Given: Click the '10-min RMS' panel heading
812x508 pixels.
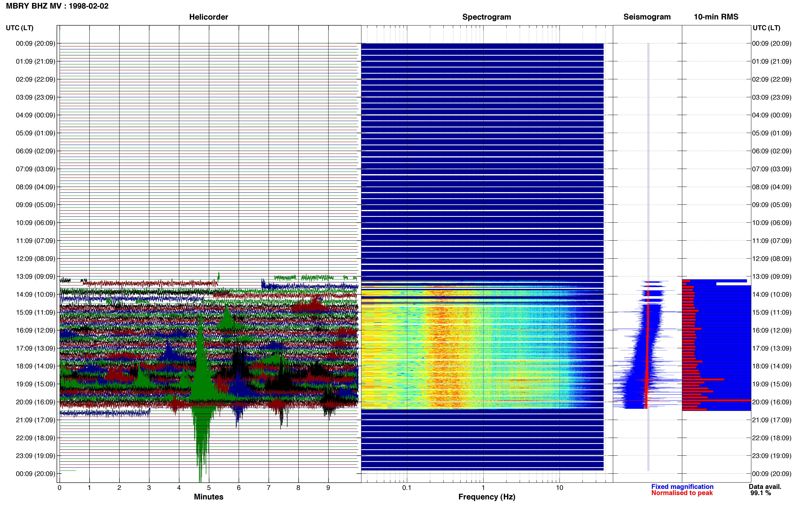Looking at the screenshot, I should pos(716,17).
